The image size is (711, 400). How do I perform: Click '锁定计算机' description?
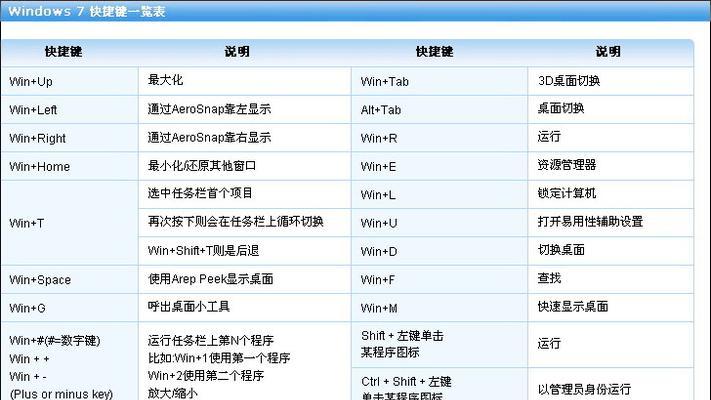567,193
